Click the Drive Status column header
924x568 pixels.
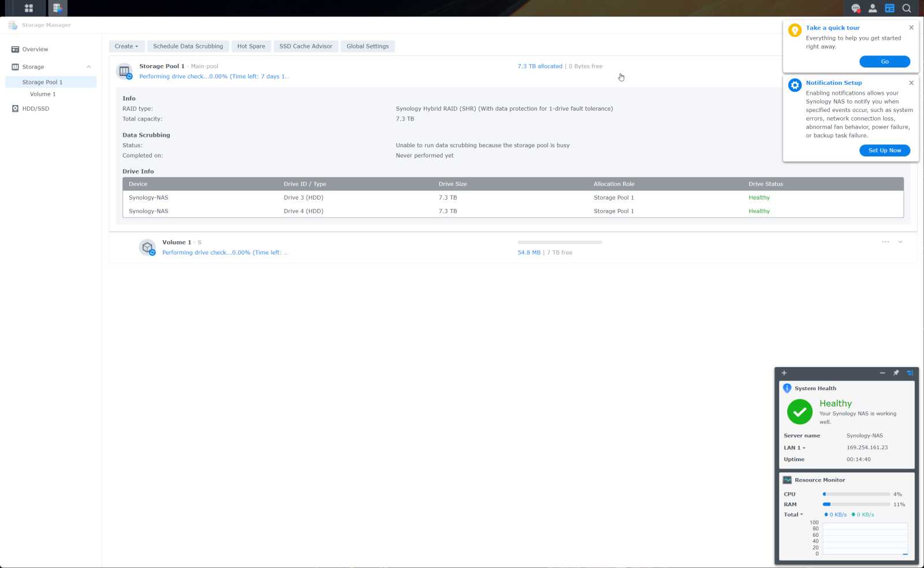point(823,184)
